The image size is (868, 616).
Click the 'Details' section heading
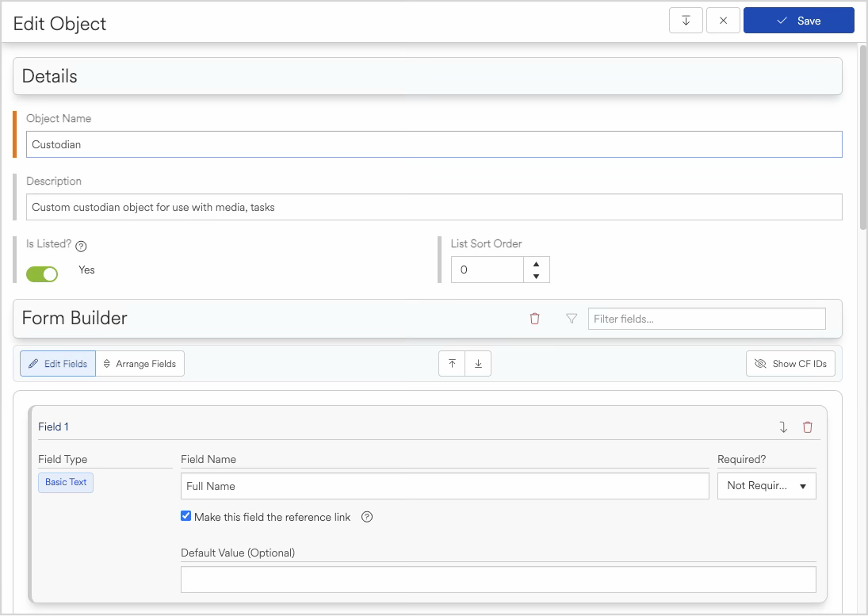(49, 76)
